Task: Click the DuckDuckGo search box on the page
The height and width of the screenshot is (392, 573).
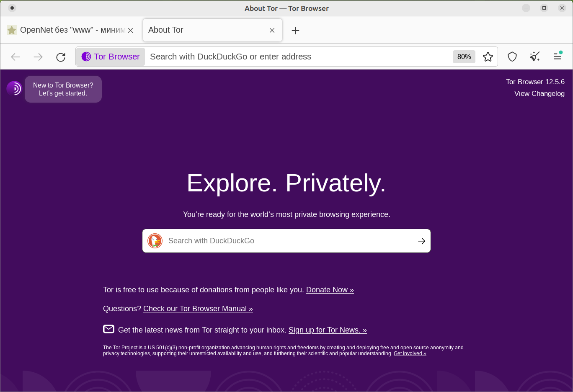Action: [286, 241]
